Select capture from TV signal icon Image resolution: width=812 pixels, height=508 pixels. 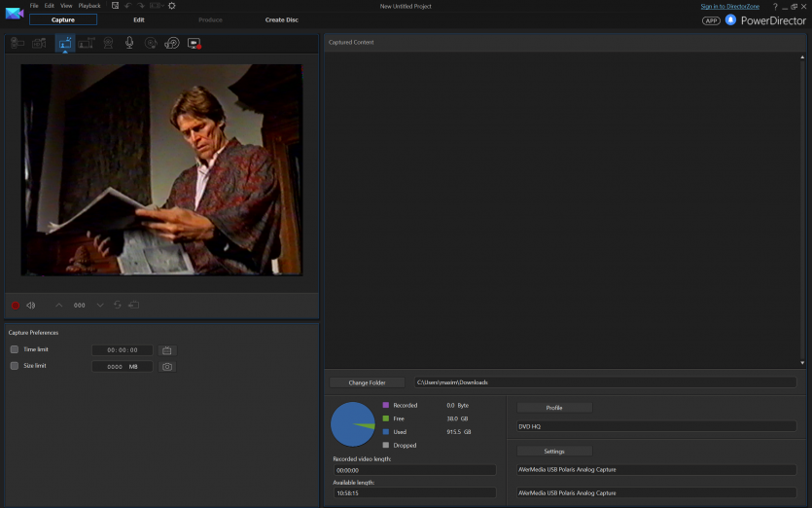click(64, 43)
